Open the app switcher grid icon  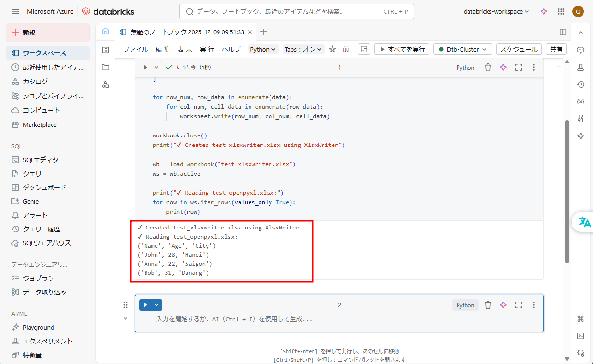[x=561, y=11]
